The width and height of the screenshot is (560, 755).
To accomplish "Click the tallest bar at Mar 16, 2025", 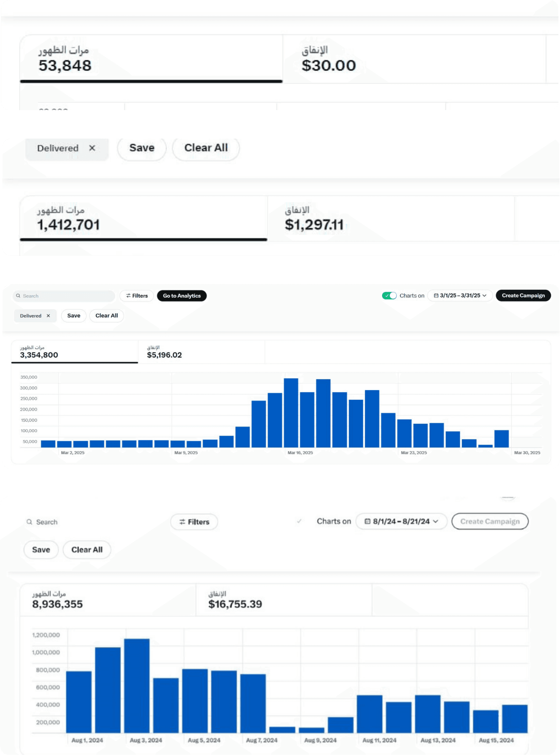I will point(291,413).
